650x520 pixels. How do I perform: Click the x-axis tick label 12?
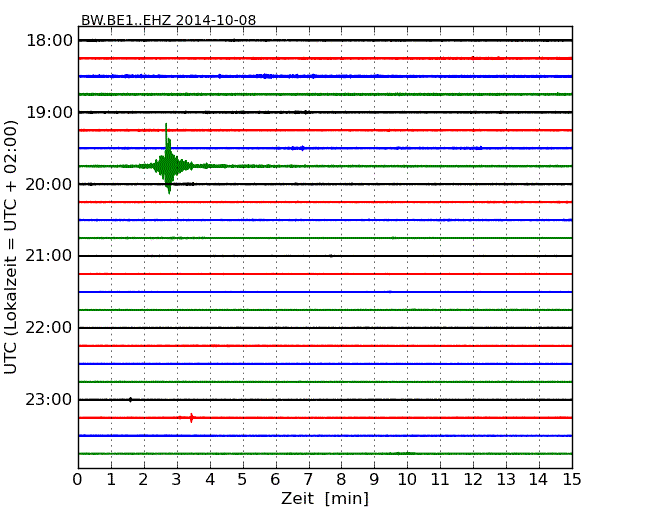473,480
